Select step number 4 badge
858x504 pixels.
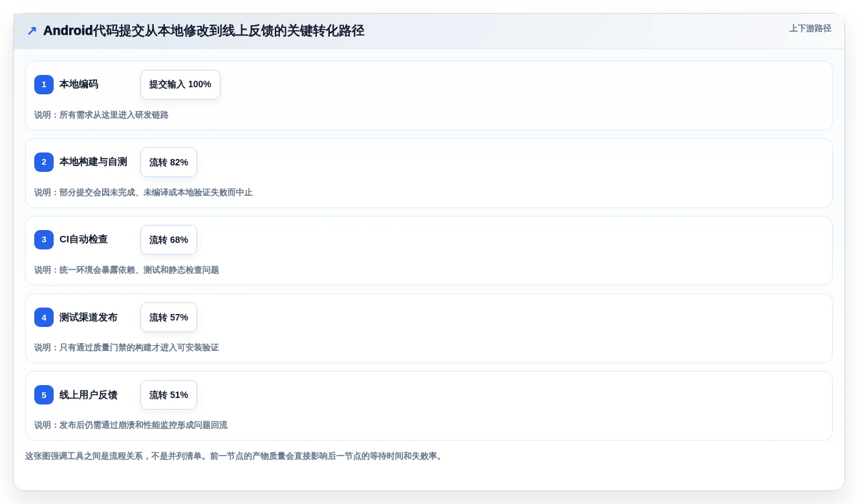click(44, 317)
